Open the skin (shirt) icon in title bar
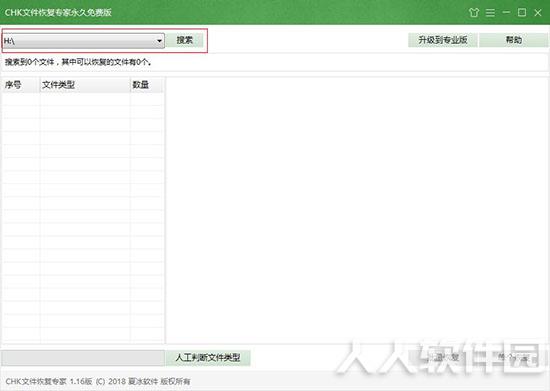This screenshot has width=550, height=391. (474, 13)
